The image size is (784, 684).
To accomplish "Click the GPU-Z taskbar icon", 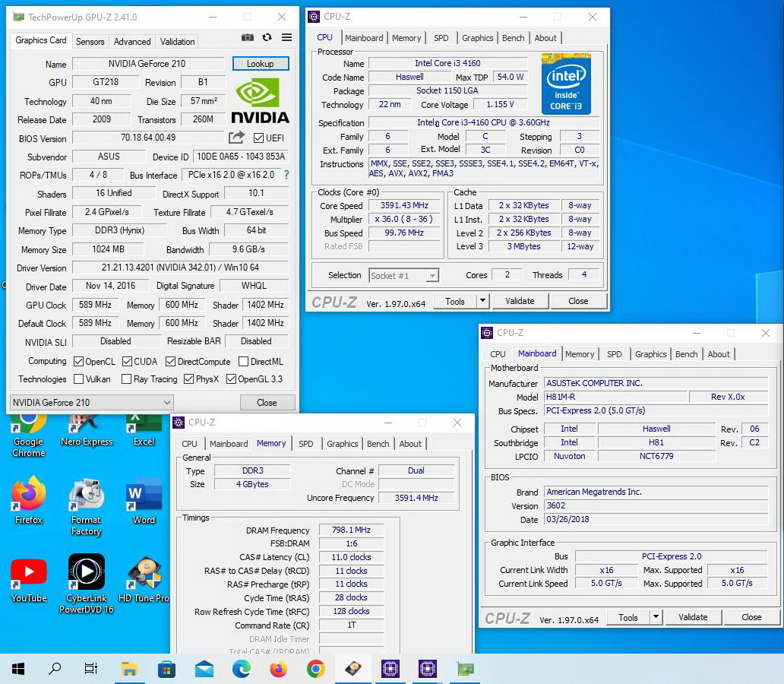I will [465, 669].
